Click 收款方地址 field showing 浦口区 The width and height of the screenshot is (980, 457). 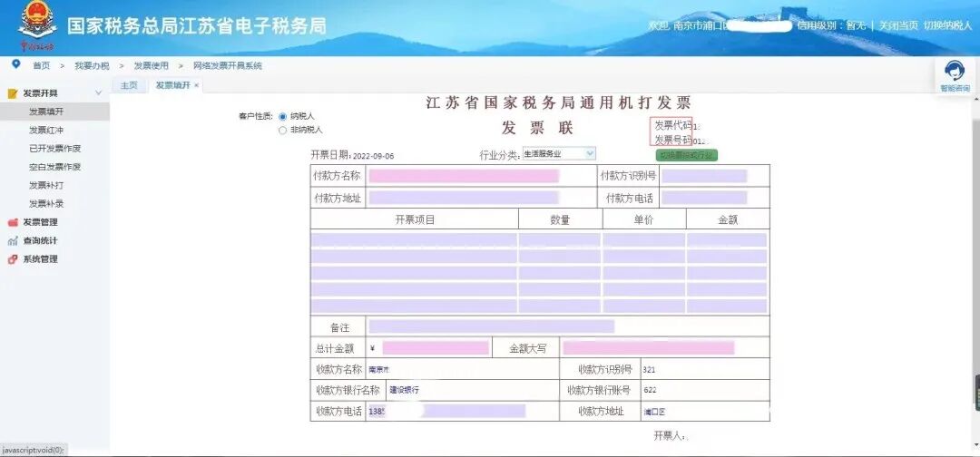pos(705,412)
